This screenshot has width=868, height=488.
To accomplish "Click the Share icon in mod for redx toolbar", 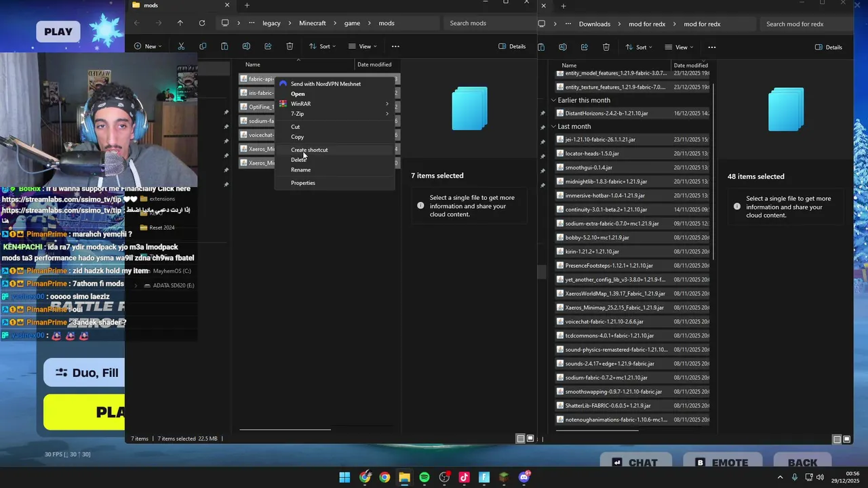I will 585,47.
